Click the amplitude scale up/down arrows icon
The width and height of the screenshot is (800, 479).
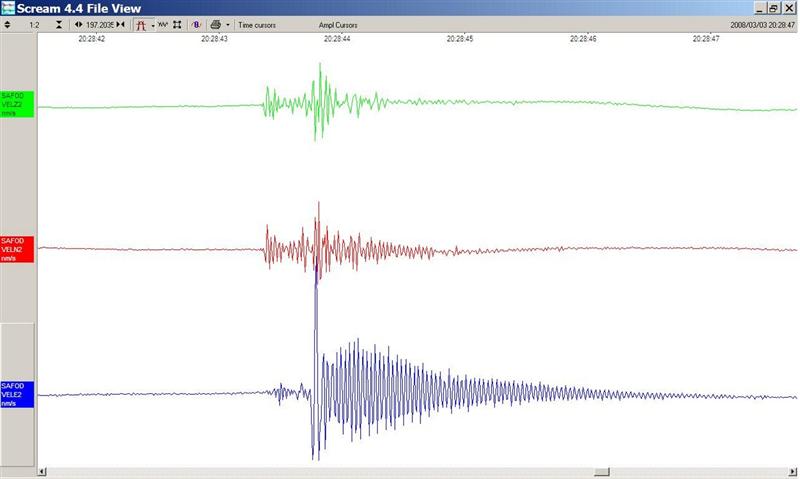[8, 24]
